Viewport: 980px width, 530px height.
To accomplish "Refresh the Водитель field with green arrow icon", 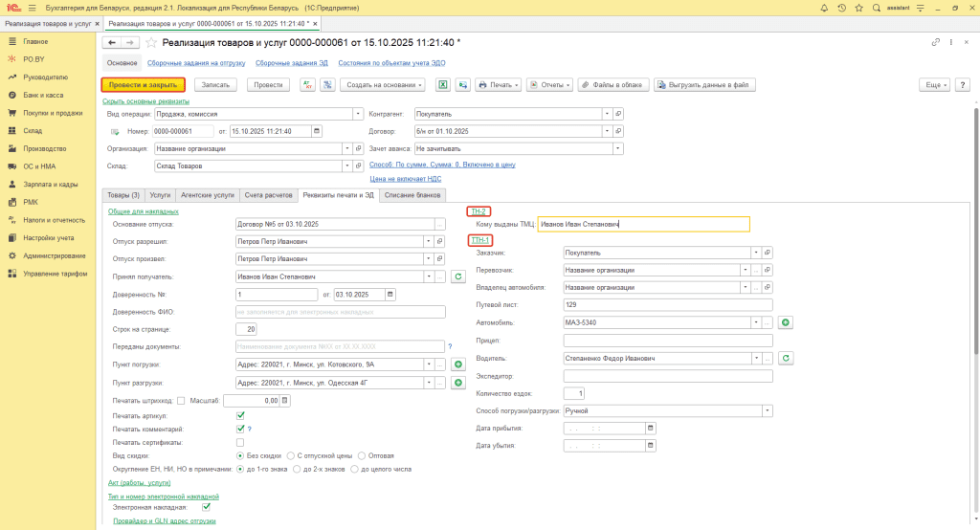I will click(x=786, y=358).
